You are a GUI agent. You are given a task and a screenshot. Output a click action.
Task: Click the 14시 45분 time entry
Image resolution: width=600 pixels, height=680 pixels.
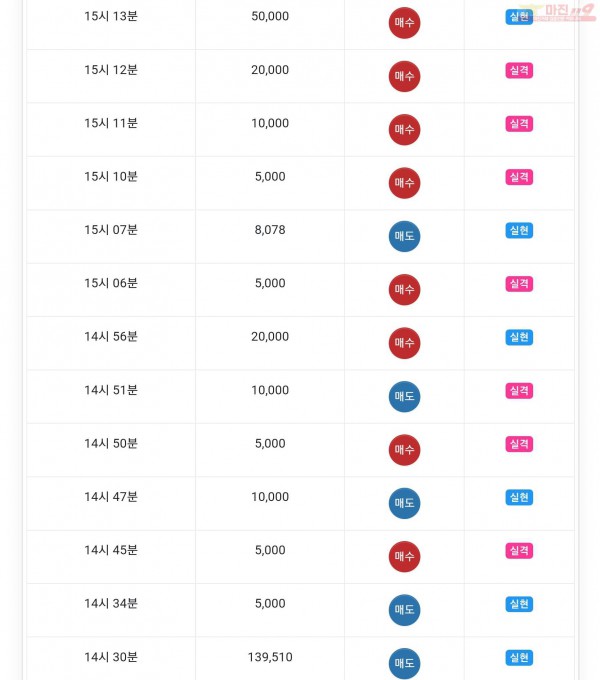click(x=111, y=550)
